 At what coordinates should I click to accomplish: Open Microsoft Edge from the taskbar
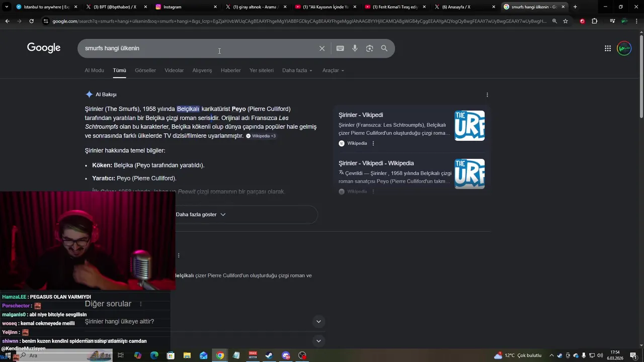click(154, 355)
